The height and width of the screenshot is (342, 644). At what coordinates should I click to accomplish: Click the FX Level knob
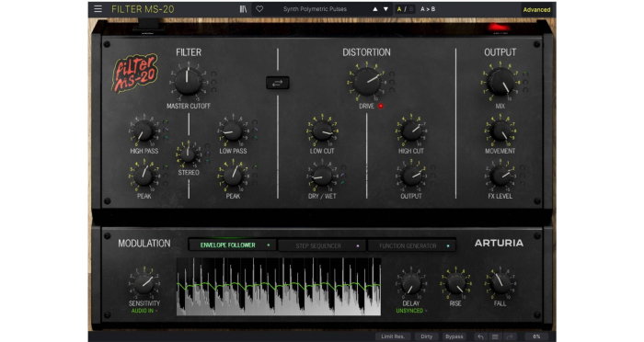pos(500,177)
